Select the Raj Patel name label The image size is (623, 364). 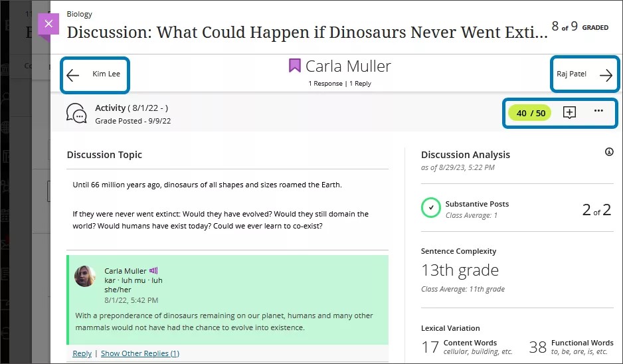coord(571,74)
